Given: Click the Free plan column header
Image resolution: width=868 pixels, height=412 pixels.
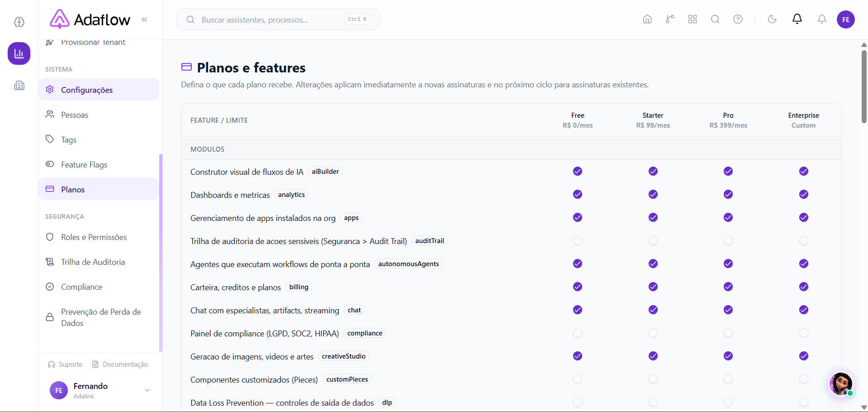Looking at the screenshot, I should [x=578, y=120].
